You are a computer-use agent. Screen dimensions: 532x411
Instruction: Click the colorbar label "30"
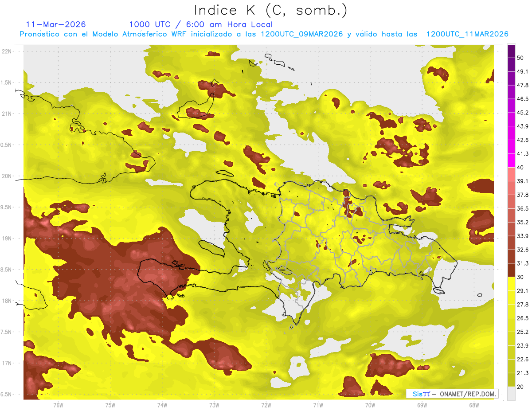(x=520, y=277)
